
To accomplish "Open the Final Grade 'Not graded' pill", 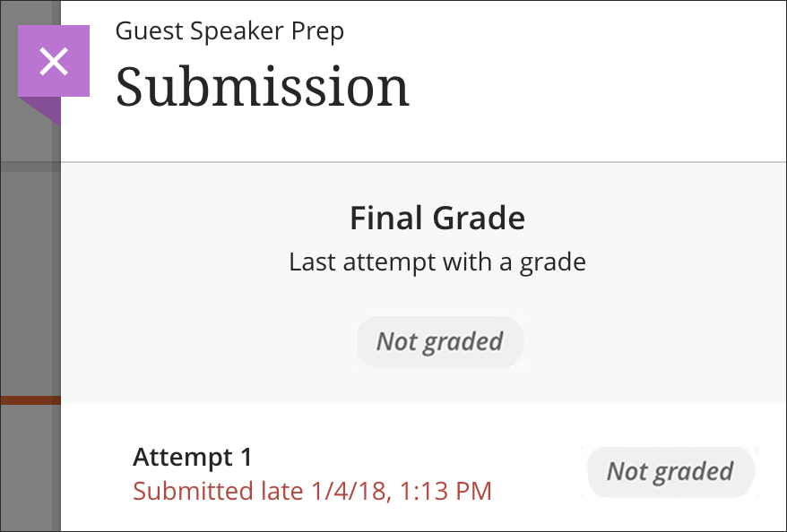I will click(x=439, y=341).
